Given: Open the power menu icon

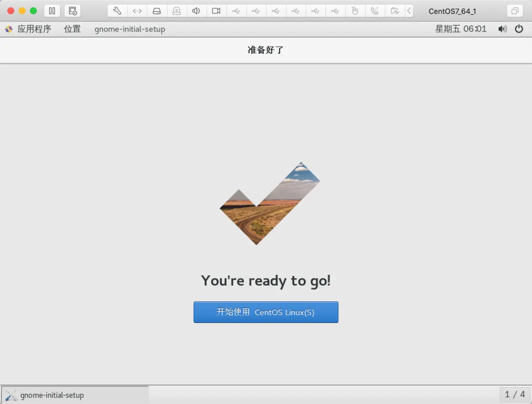Looking at the screenshot, I should (x=519, y=29).
